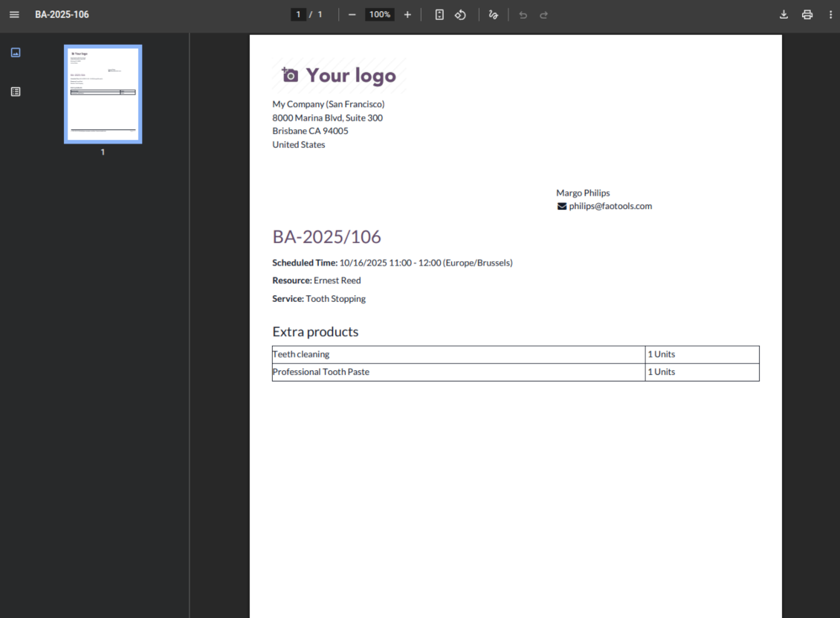Activate the draw annotation tool
840x618 pixels.
(x=494, y=14)
